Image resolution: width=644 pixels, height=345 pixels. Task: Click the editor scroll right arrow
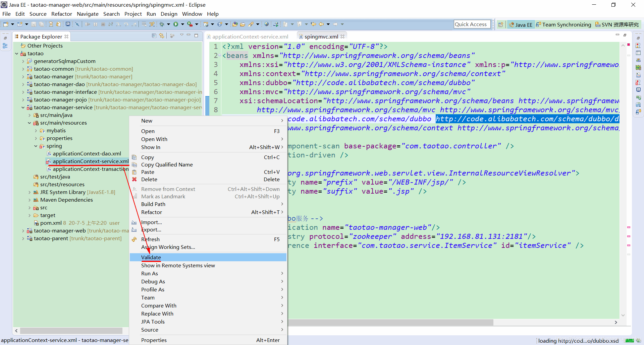[616, 322]
